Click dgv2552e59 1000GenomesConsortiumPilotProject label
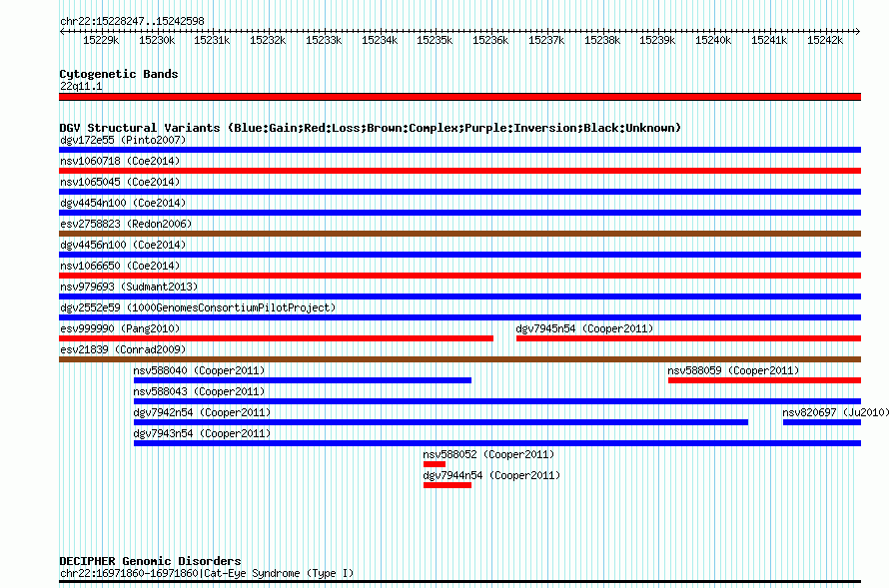889x588 pixels. tap(198, 307)
